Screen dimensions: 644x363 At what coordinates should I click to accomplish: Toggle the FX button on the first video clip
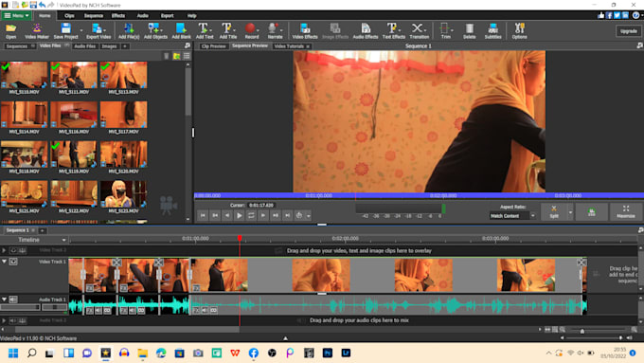90,288
